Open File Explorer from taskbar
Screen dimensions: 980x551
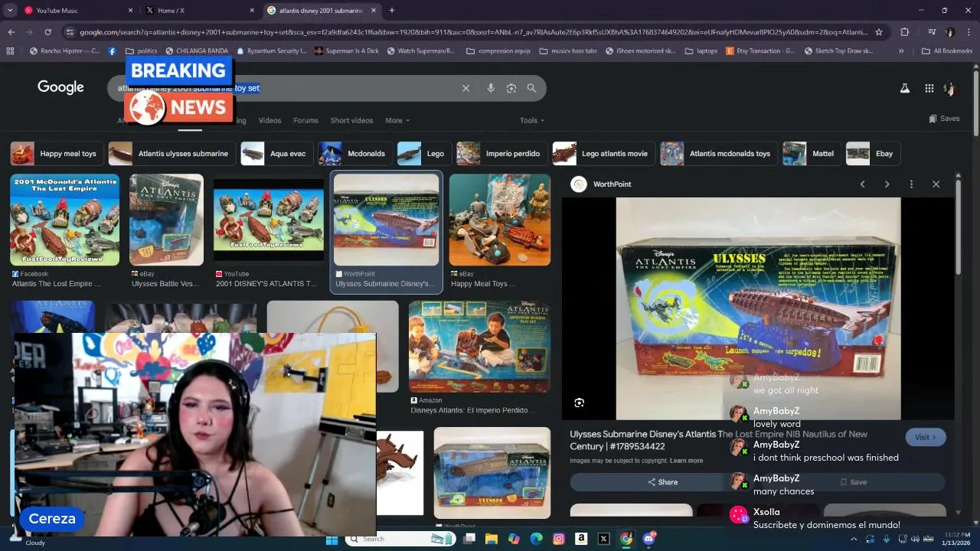(492, 540)
